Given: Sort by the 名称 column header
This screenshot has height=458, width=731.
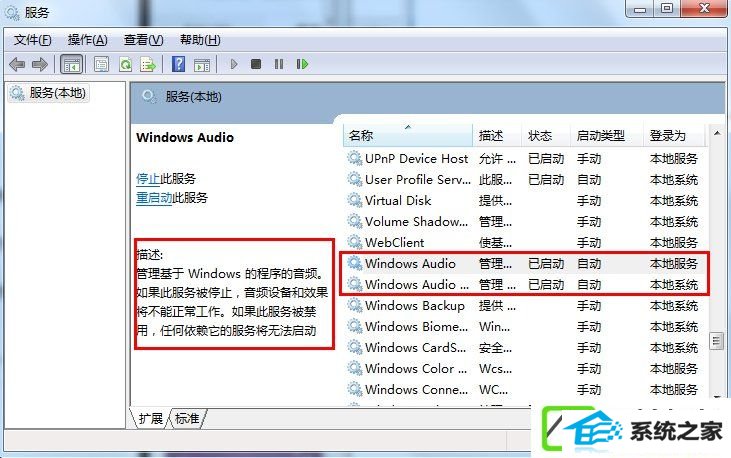Looking at the screenshot, I should pyautogui.click(x=408, y=136).
